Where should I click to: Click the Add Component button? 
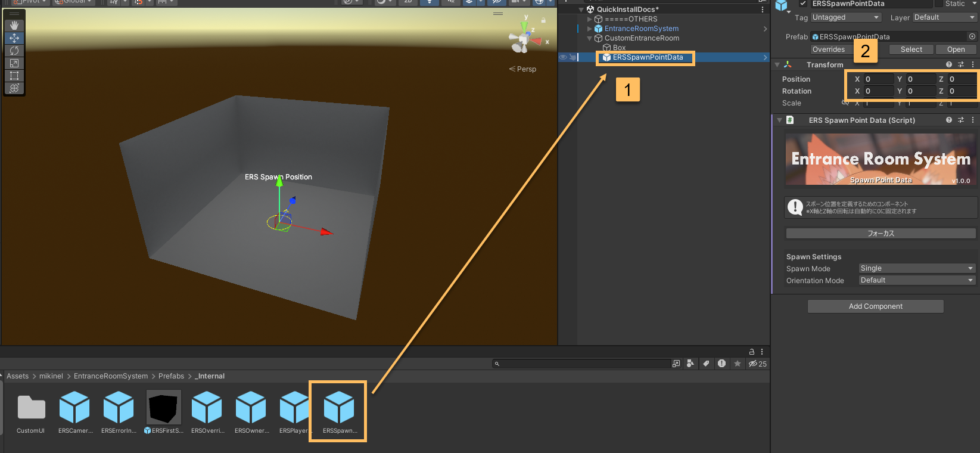[875, 306]
